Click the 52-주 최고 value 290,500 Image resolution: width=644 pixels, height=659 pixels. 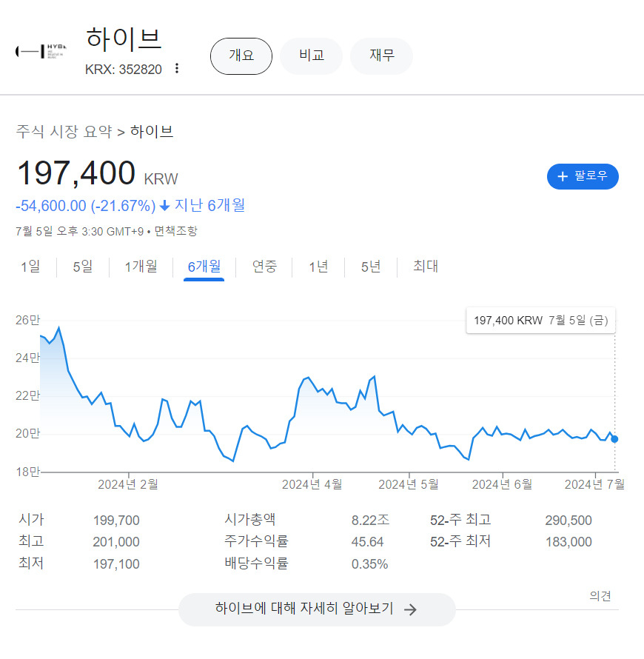click(x=568, y=521)
